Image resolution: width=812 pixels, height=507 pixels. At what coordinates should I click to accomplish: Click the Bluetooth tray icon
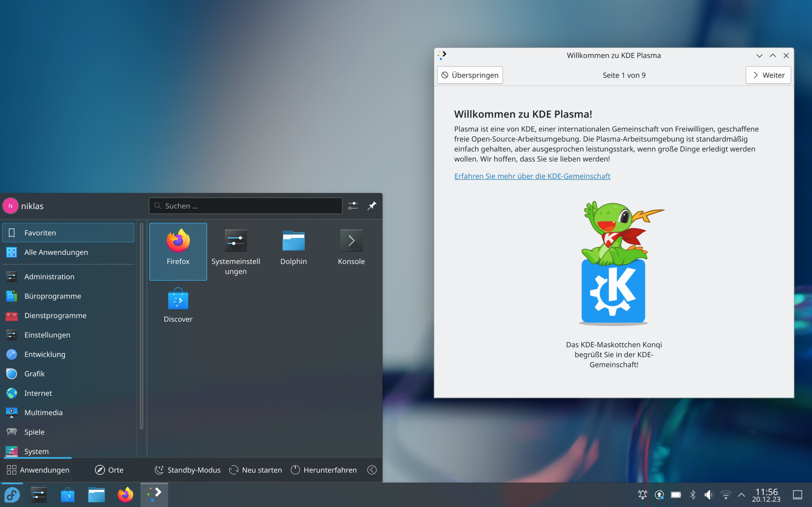[692, 495]
